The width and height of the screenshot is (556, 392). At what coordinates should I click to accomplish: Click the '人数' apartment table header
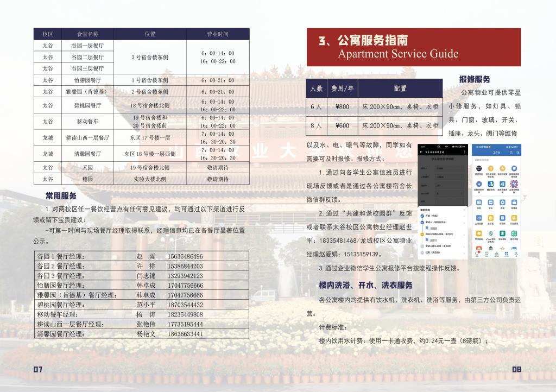tap(317, 88)
